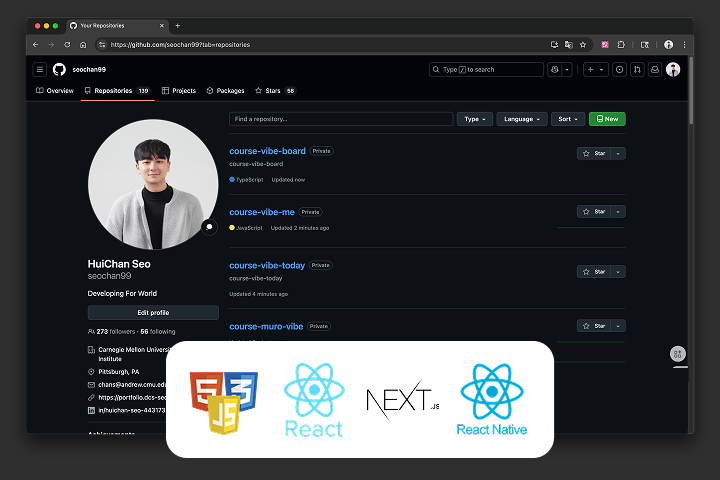Click the translate page icon in address bar

[x=568, y=45]
